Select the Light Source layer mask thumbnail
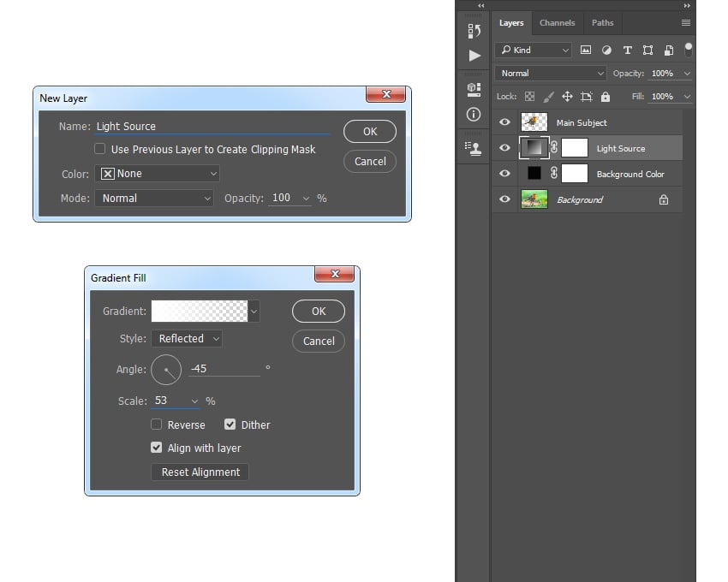Viewport: 728px width, 582px height. [x=574, y=147]
